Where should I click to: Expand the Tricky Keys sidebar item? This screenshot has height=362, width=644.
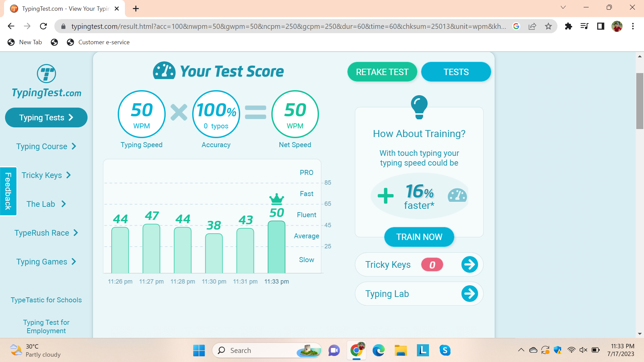[x=46, y=175]
